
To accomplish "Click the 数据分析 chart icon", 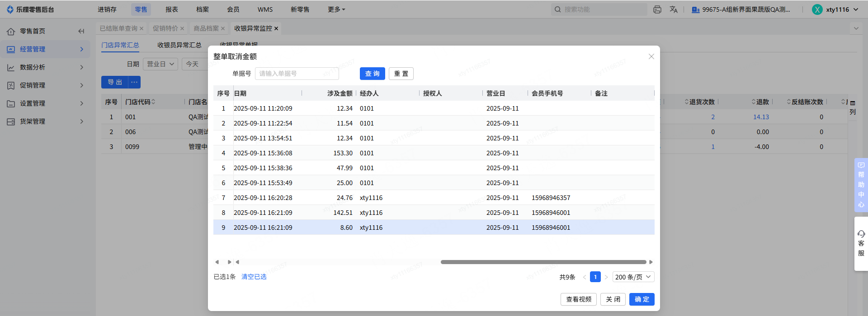I will [x=11, y=67].
